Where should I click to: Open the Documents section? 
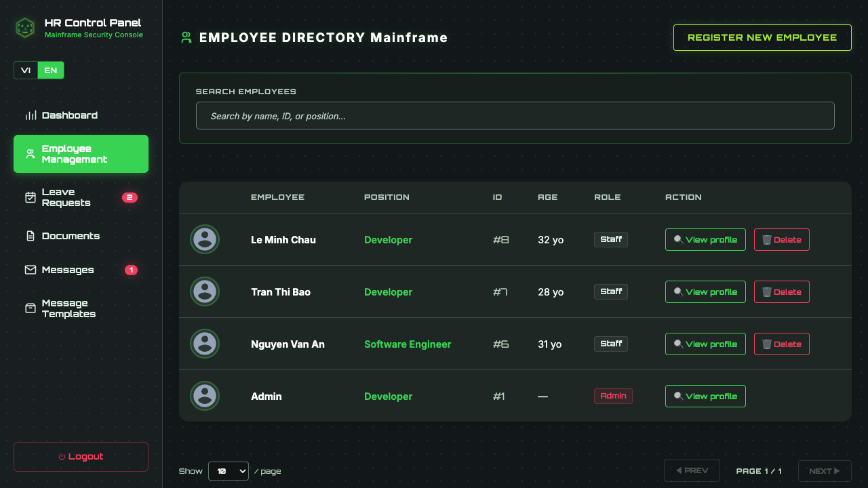point(81,236)
